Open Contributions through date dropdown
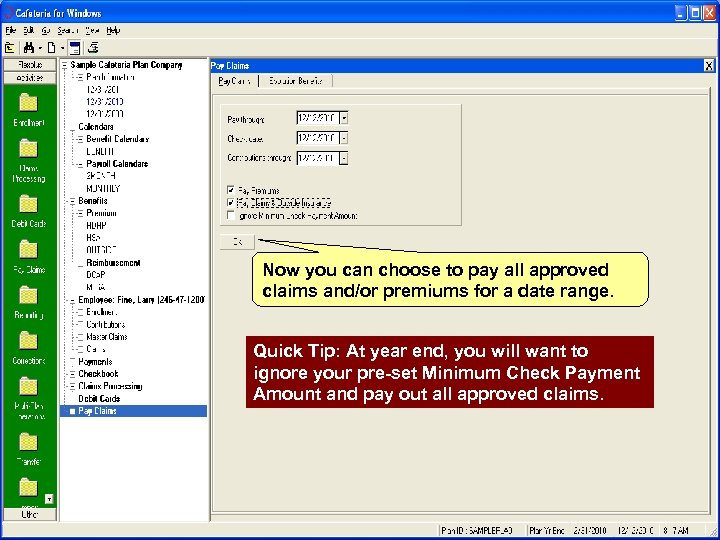720x540 pixels. [344, 158]
